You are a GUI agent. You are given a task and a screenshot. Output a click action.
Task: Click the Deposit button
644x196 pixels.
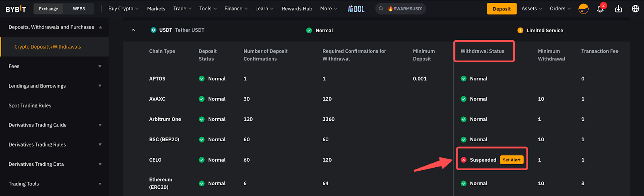point(502,9)
